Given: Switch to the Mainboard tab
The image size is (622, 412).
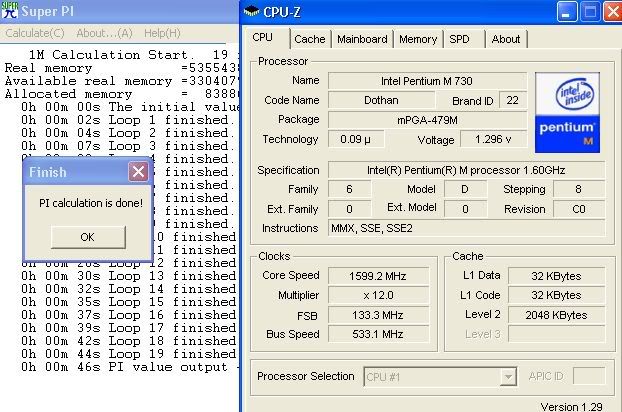Looking at the screenshot, I should click(x=362, y=39).
